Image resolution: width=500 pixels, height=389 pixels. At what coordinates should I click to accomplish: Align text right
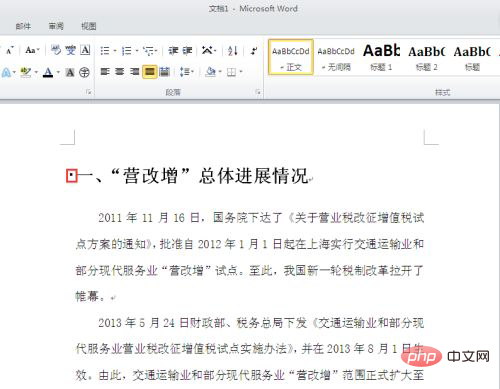pyautogui.click(x=134, y=72)
